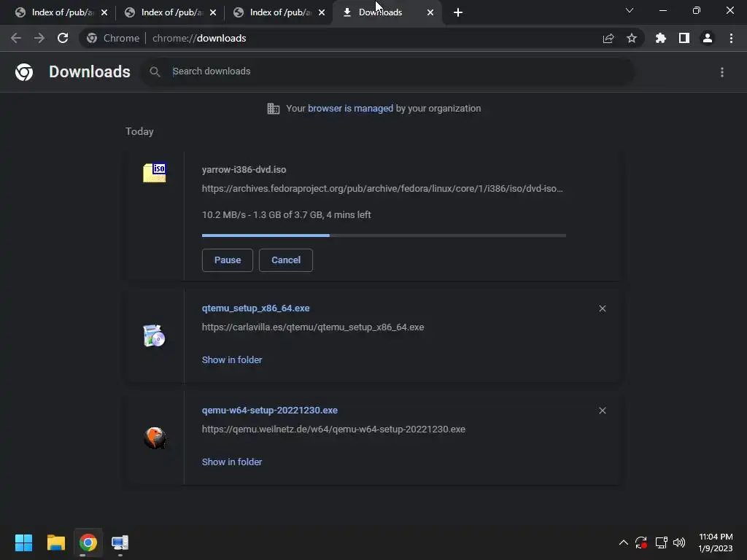Open the network status tray icon
The width and height of the screenshot is (747, 560).
[661, 542]
